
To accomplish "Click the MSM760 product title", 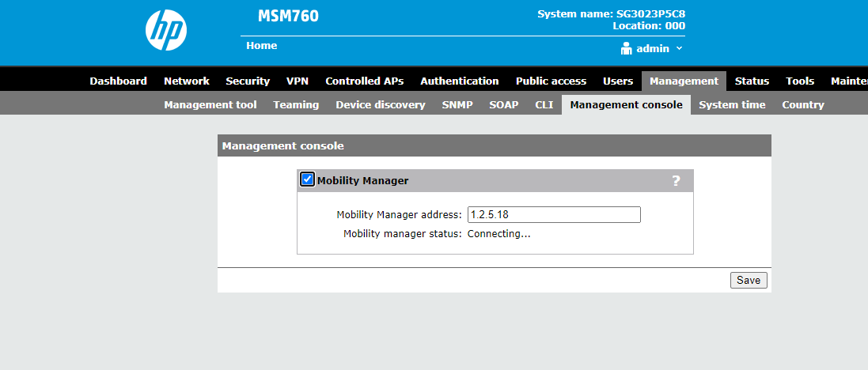I will click(289, 16).
